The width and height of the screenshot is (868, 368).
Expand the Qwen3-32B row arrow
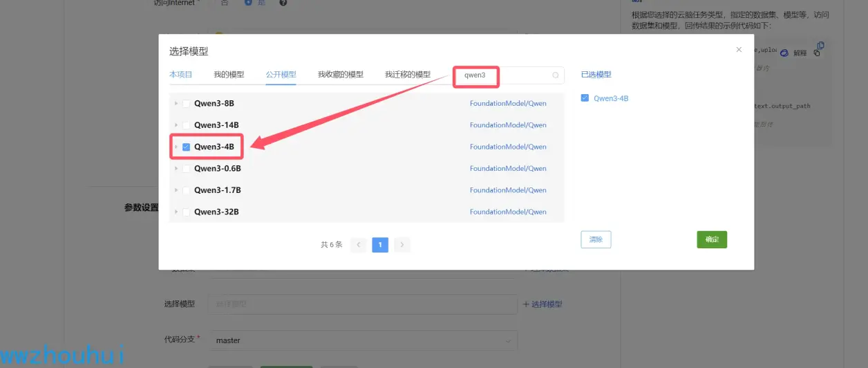tap(176, 212)
